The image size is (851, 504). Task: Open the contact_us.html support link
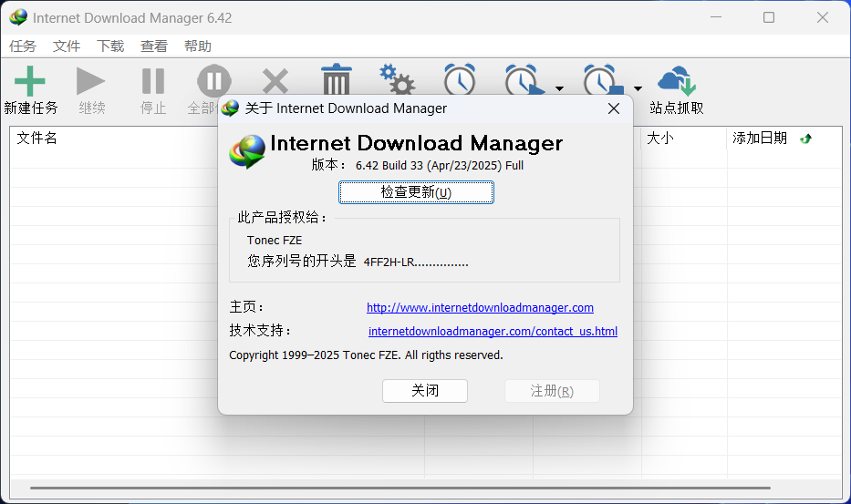(493, 331)
